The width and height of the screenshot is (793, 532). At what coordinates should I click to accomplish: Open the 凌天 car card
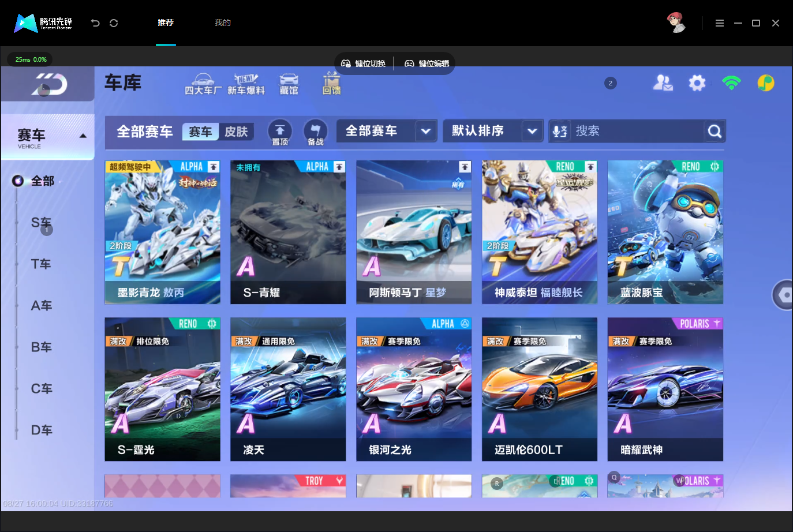(288, 389)
